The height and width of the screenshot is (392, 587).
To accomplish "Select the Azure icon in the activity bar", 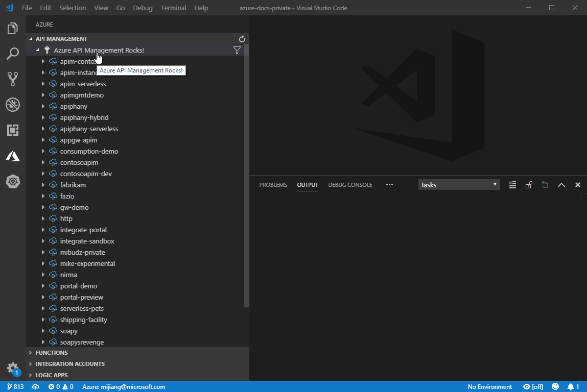I will 13,157.
